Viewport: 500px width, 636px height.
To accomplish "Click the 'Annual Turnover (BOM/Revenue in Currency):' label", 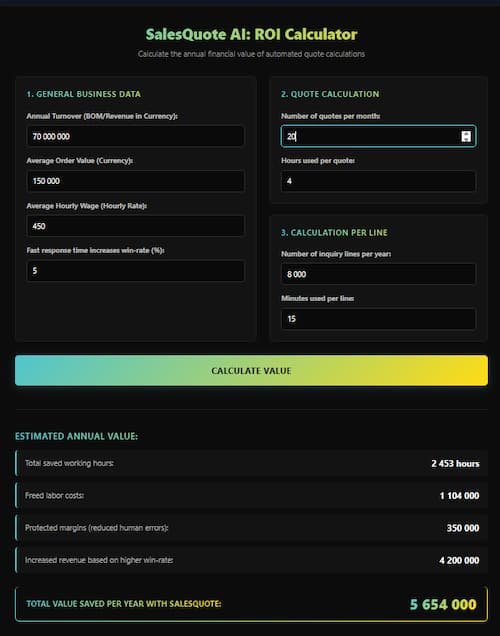I will click(x=102, y=116).
